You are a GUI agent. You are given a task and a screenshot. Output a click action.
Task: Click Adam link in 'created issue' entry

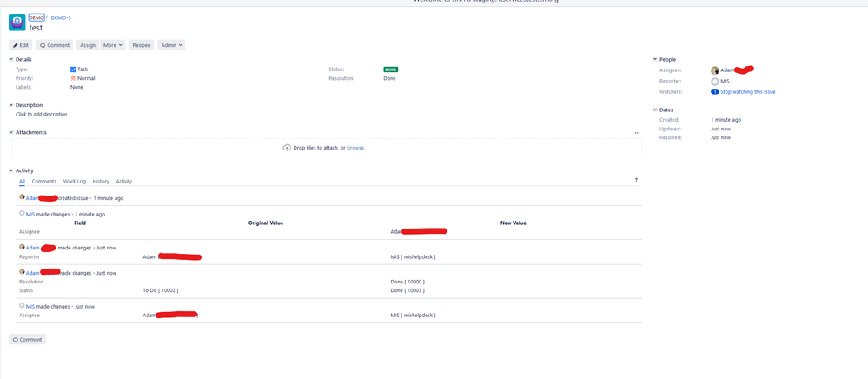(x=33, y=198)
